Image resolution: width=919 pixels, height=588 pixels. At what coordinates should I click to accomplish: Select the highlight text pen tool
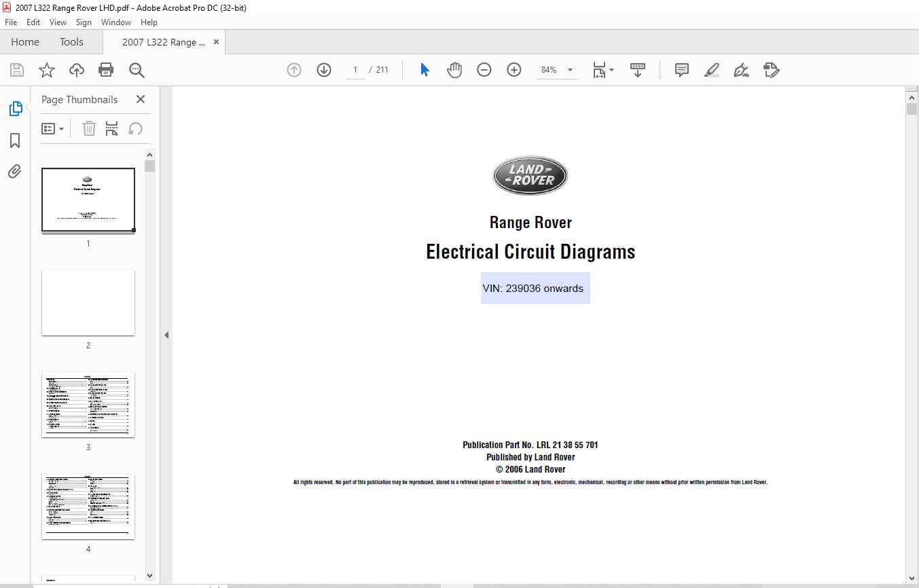click(x=712, y=70)
